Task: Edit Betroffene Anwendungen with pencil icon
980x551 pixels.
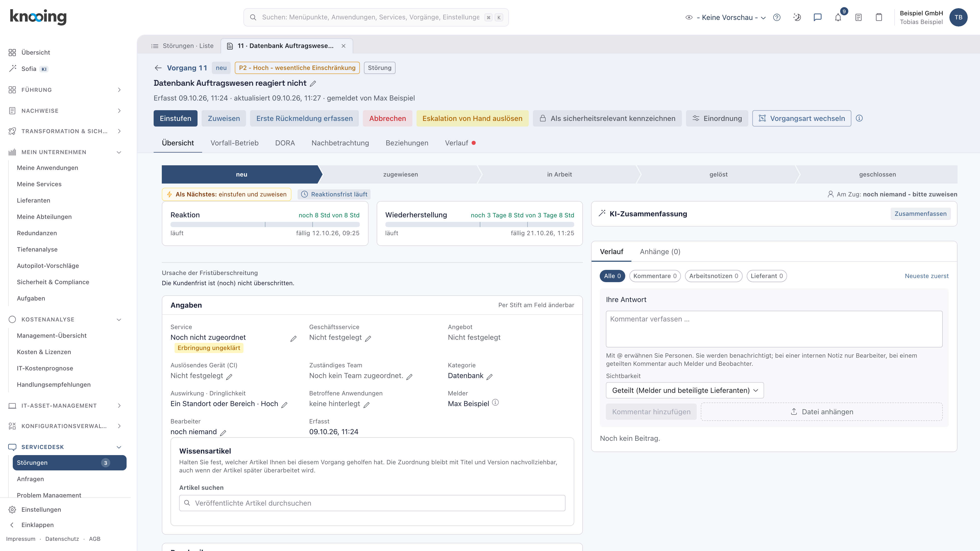Action: point(366,405)
